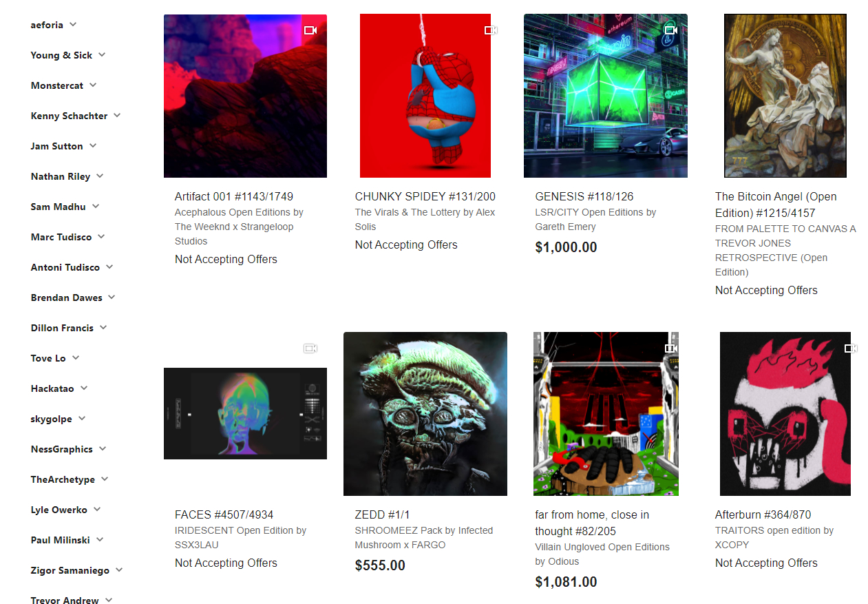Click Afterburn #364/870 title

coord(763,514)
